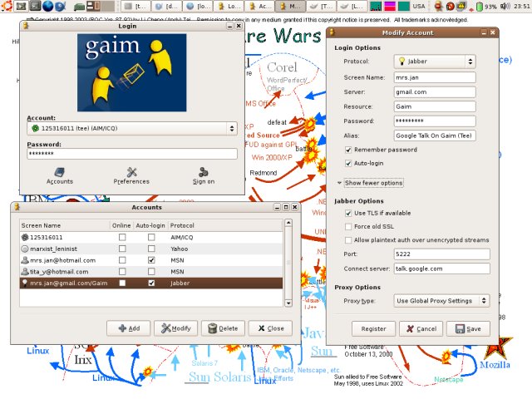Screen dimensions: 532x399
Task: Open the Proxy type dropdown
Action: click(441, 301)
